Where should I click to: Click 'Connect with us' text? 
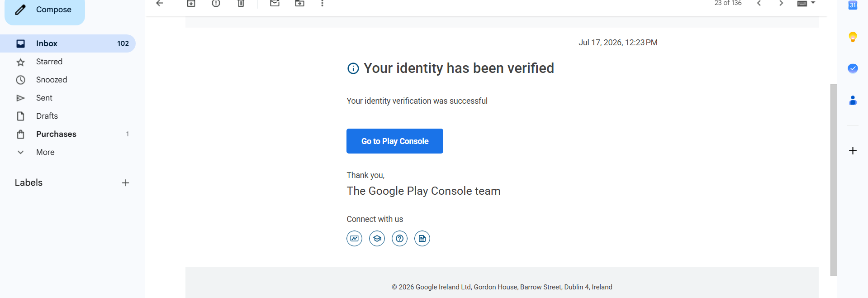click(x=375, y=219)
